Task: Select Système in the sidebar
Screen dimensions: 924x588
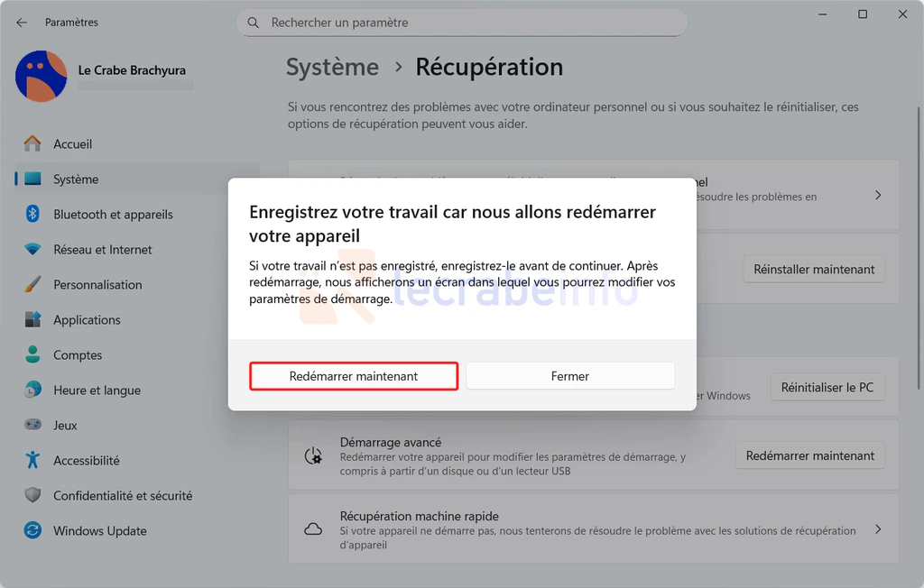Action: [76, 179]
